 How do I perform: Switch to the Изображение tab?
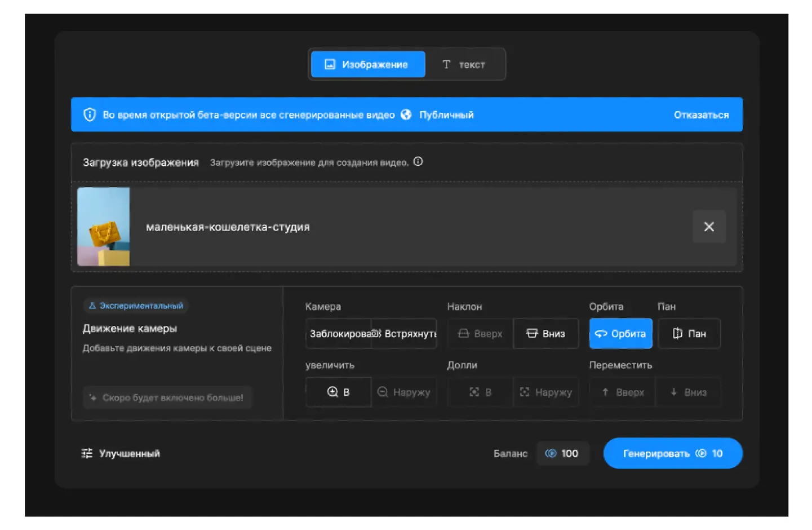click(368, 64)
